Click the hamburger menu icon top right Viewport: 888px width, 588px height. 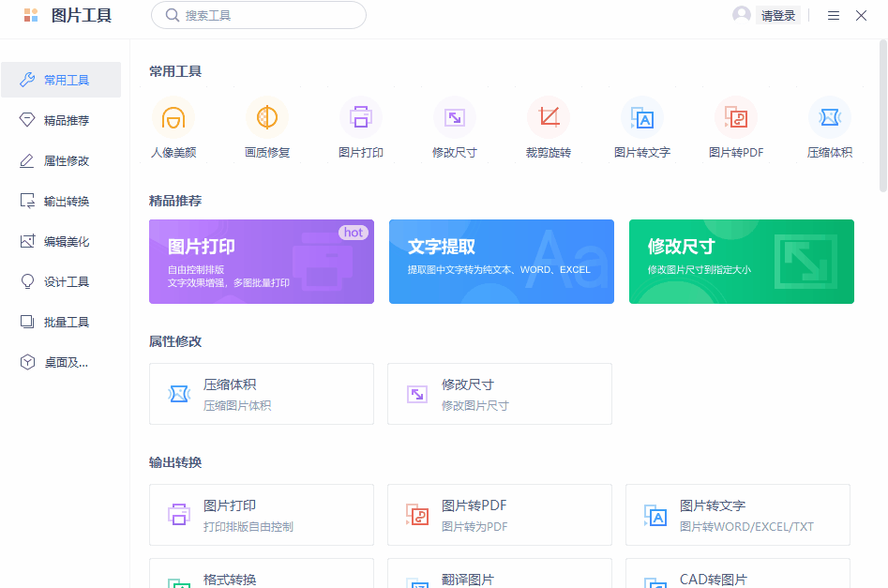[x=833, y=15]
